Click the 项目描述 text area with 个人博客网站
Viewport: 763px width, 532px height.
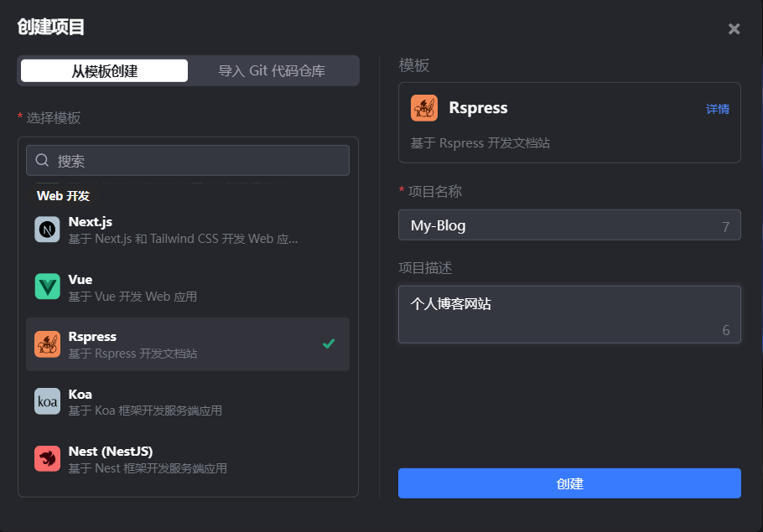[x=569, y=315]
